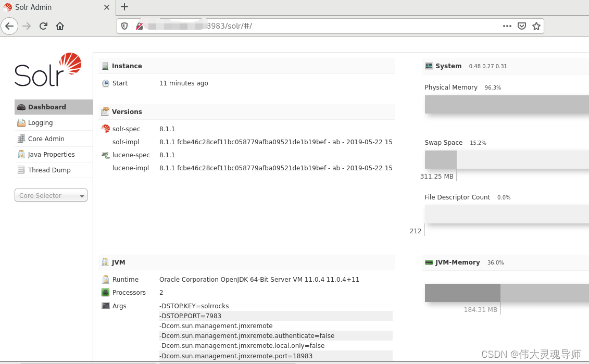Image resolution: width=589 pixels, height=364 pixels.
Task: Click the solr-impl version string
Action: pyautogui.click(x=275, y=142)
